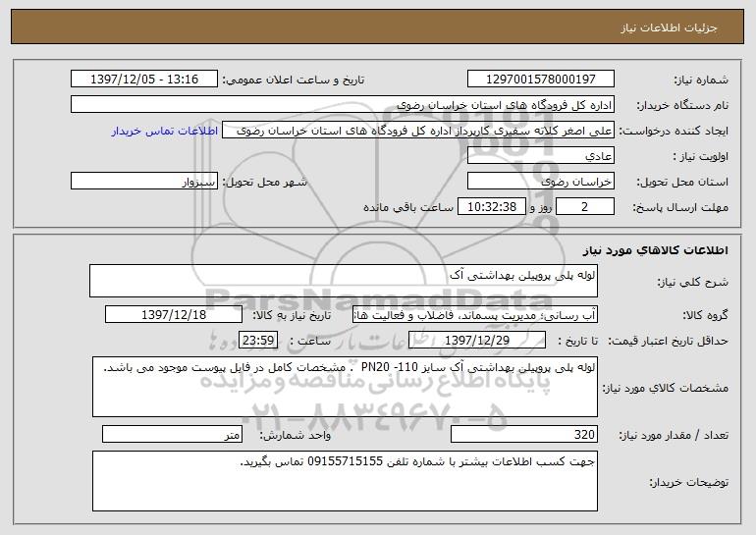Click the label تعداد / مقدار مورد نیاز
The image size is (756, 535).
pos(674,435)
